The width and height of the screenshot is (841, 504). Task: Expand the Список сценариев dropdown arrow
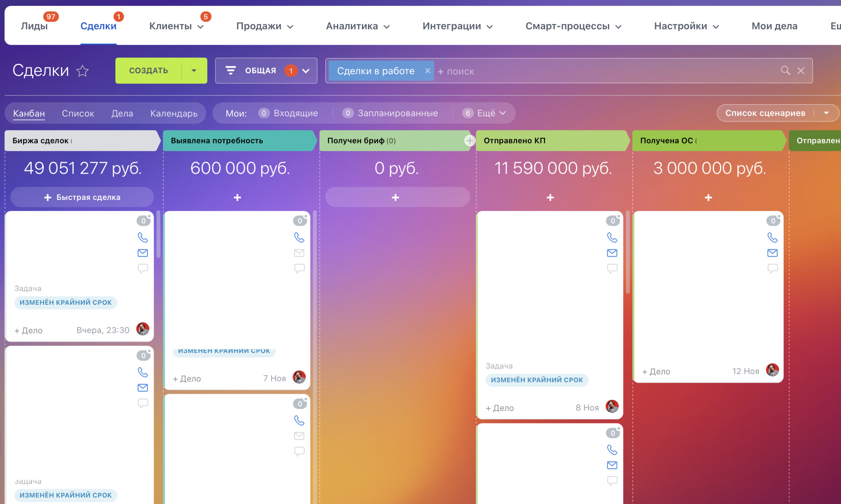pyautogui.click(x=827, y=113)
